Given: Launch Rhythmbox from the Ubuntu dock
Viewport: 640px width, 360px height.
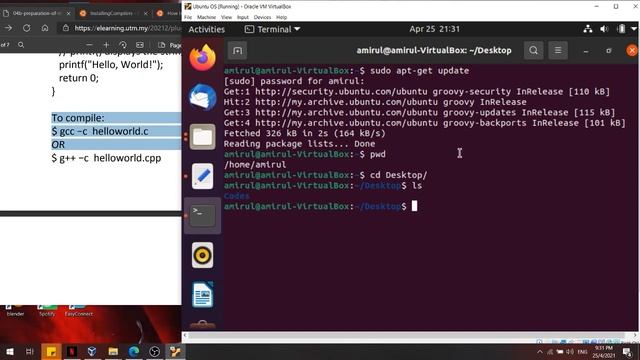Looking at the screenshot, I should click(x=202, y=255).
